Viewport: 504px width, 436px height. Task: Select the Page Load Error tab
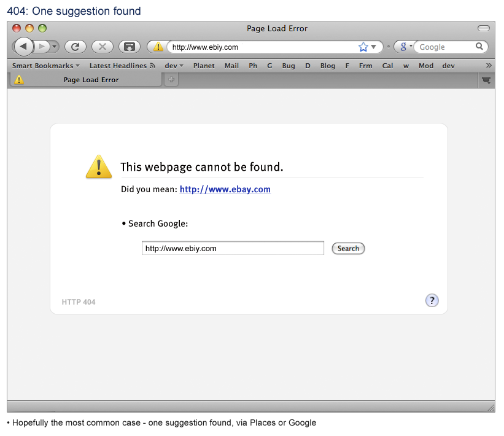(86, 80)
